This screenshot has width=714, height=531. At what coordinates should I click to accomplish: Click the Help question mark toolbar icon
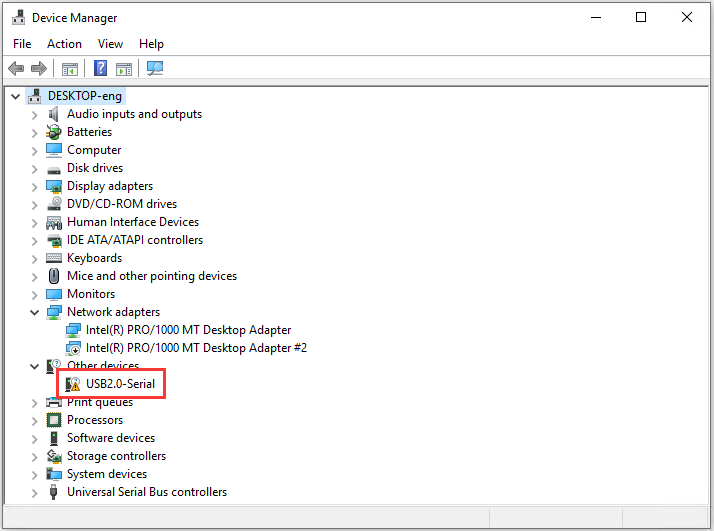click(100, 69)
